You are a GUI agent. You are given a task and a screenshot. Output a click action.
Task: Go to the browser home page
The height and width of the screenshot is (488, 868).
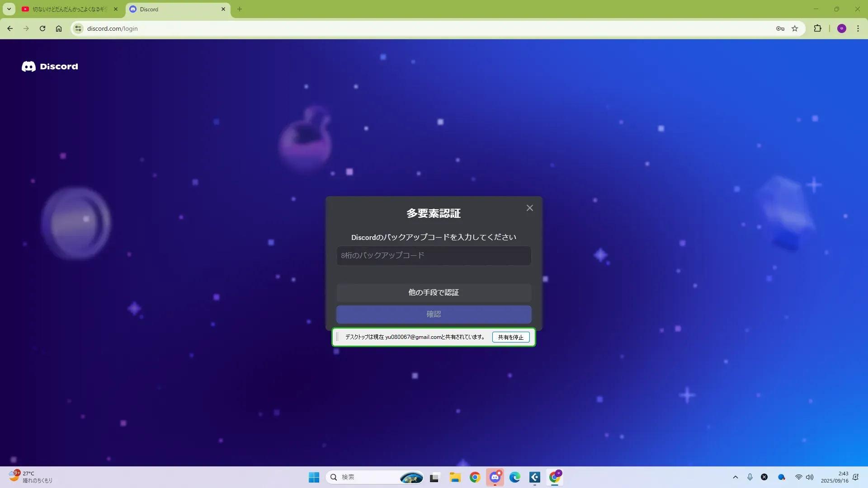(x=59, y=28)
